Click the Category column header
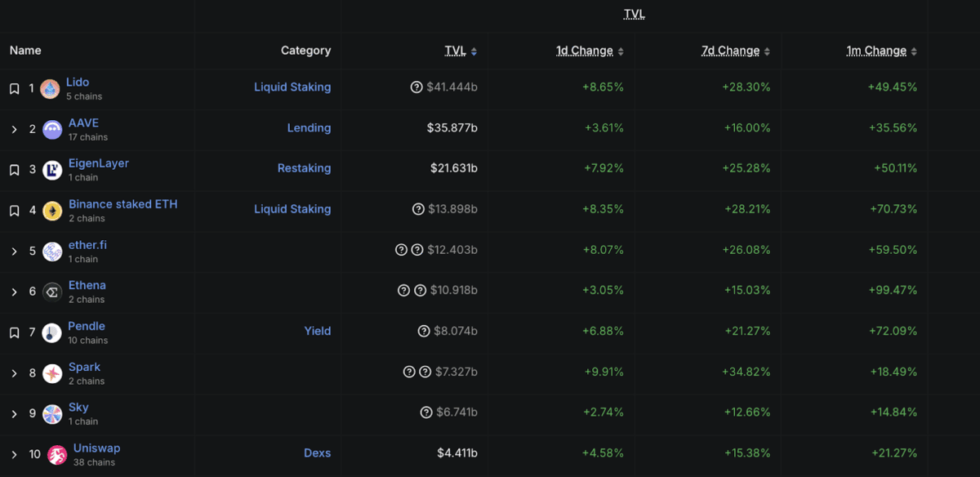Image resolution: width=980 pixels, height=477 pixels. pos(305,51)
